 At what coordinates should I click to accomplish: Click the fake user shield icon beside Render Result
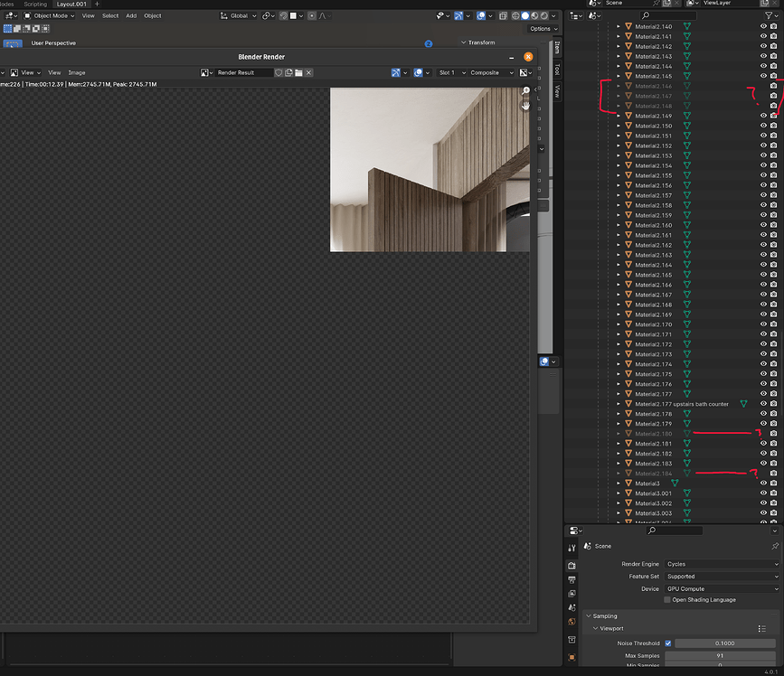[279, 72]
